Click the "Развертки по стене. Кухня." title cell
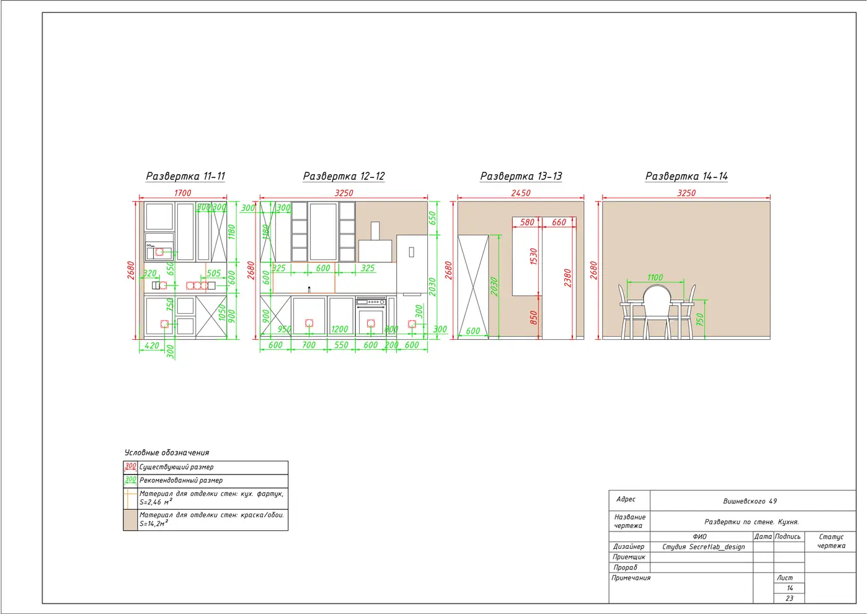 click(x=752, y=522)
